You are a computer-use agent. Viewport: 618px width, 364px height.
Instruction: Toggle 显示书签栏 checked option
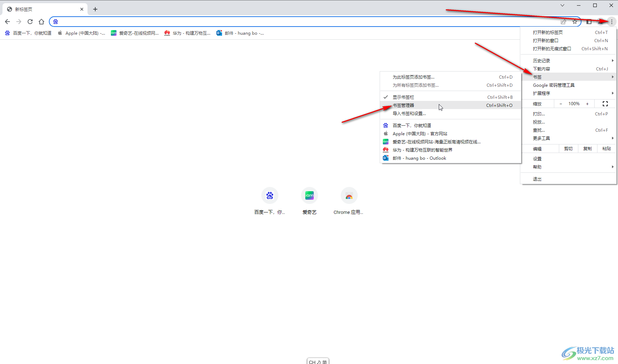coord(450,97)
